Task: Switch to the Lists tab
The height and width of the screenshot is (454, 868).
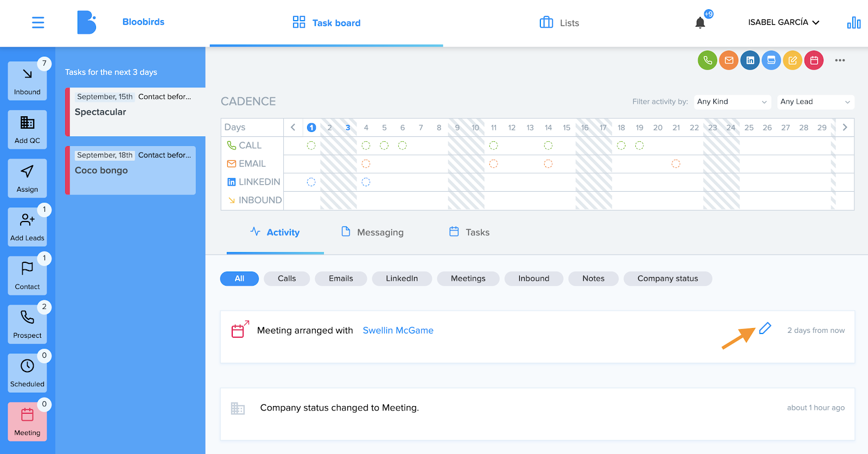Action: point(559,23)
